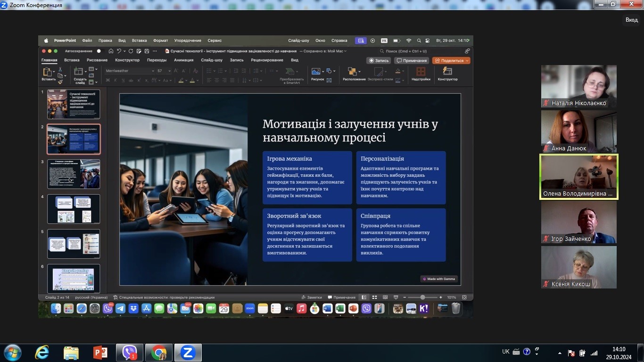
Task: Open the Calendar icon showing 29 in Dock
Action: pyautogui.click(x=224, y=308)
